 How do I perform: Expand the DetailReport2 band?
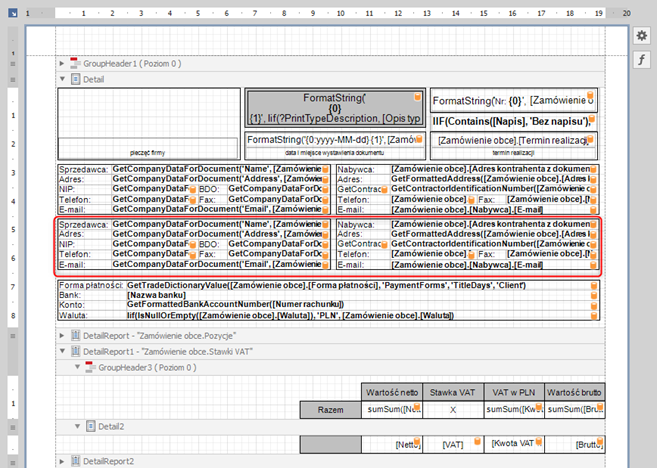coord(62,460)
